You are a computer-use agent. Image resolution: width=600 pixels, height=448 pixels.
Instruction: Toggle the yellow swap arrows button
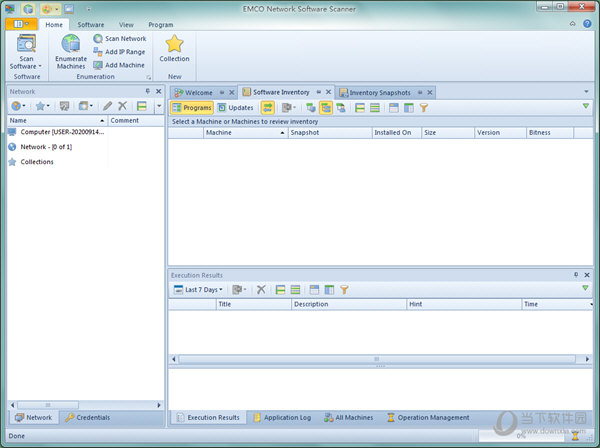click(267, 108)
